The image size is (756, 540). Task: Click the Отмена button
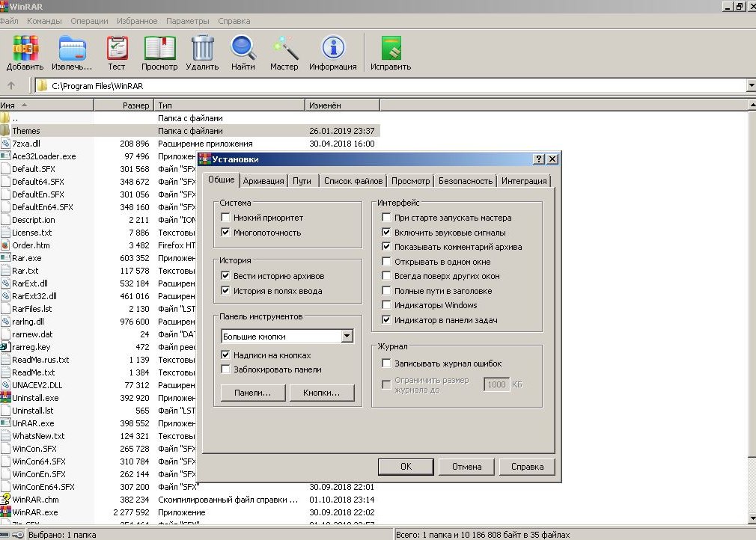pyautogui.click(x=467, y=466)
